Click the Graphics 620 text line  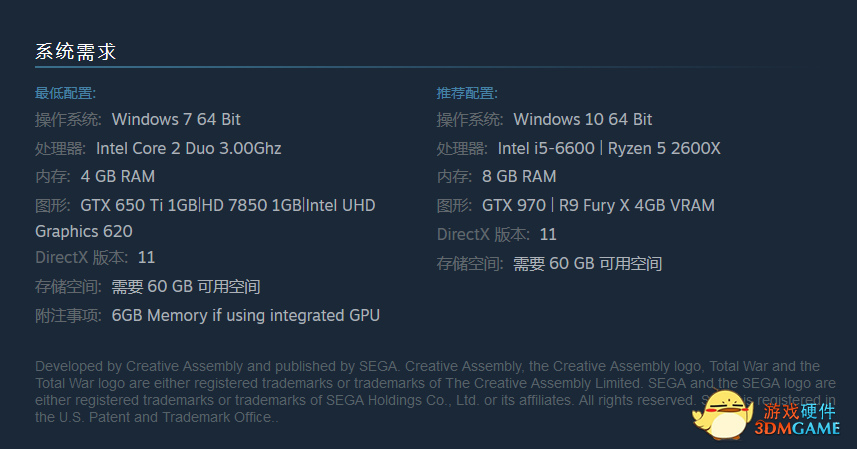pyautogui.click(x=84, y=232)
